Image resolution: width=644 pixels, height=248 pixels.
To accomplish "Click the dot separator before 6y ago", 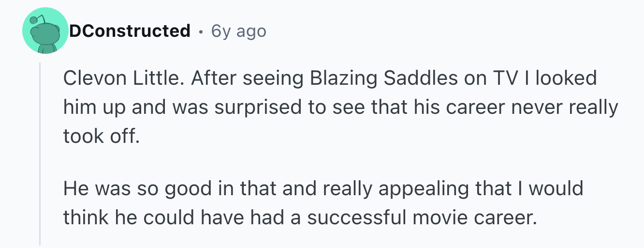I will point(201,32).
